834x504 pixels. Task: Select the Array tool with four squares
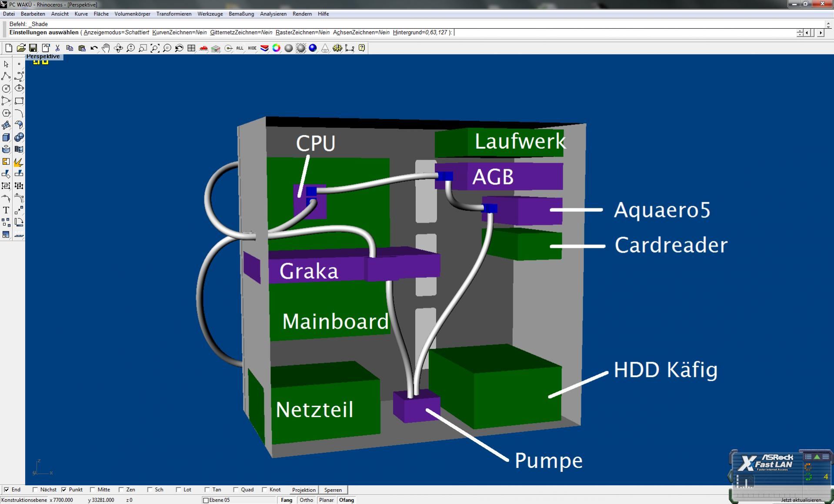click(x=6, y=223)
